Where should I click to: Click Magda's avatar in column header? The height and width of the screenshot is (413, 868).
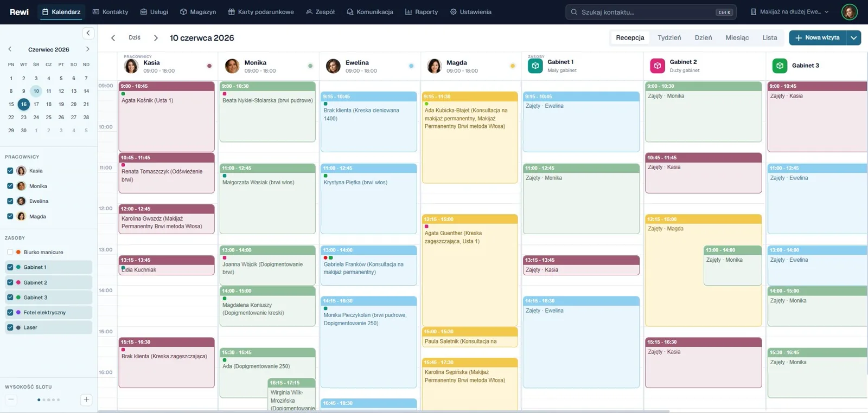click(435, 66)
